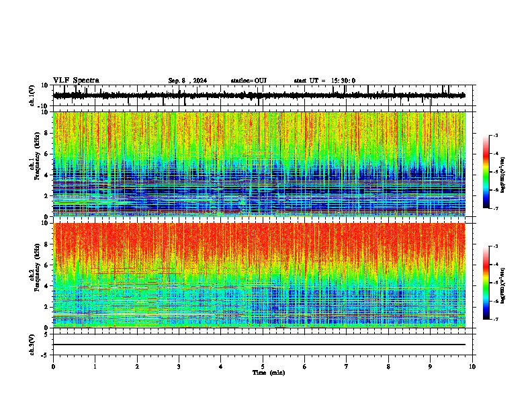
Task: Click the ch.1 voltage waveform trace
Action: click(x=259, y=95)
